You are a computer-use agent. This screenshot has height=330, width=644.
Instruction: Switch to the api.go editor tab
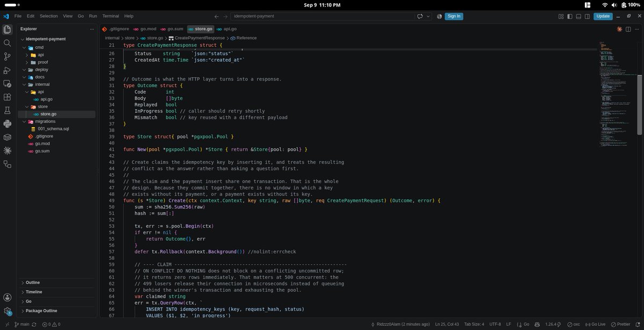pyautogui.click(x=226, y=29)
